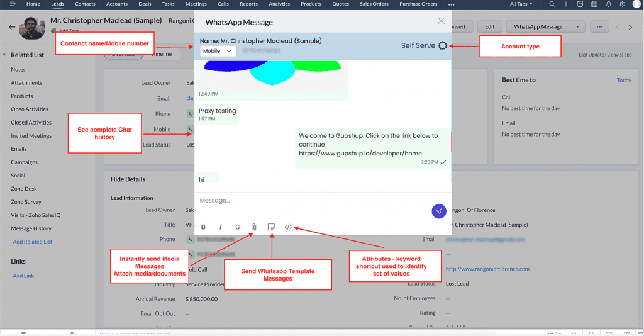Attach media using the paperclip icon
Image resolution: width=644 pixels, height=336 pixels.
254,227
